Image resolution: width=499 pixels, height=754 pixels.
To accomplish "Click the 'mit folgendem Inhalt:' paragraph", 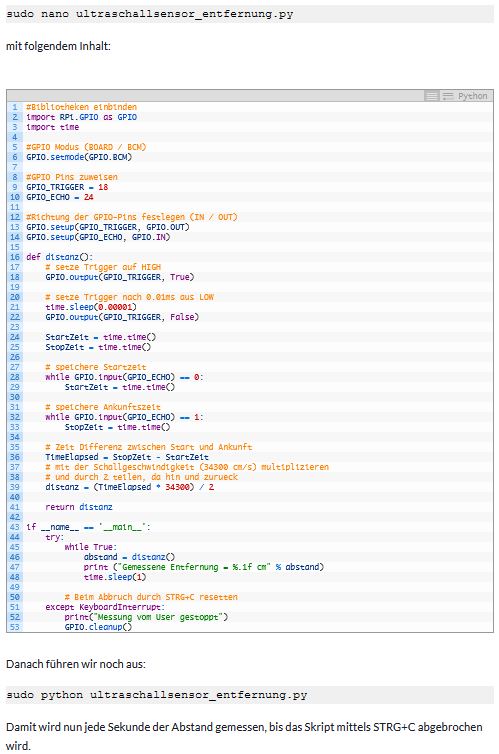I will pyautogui.click(x=58, y=46).
